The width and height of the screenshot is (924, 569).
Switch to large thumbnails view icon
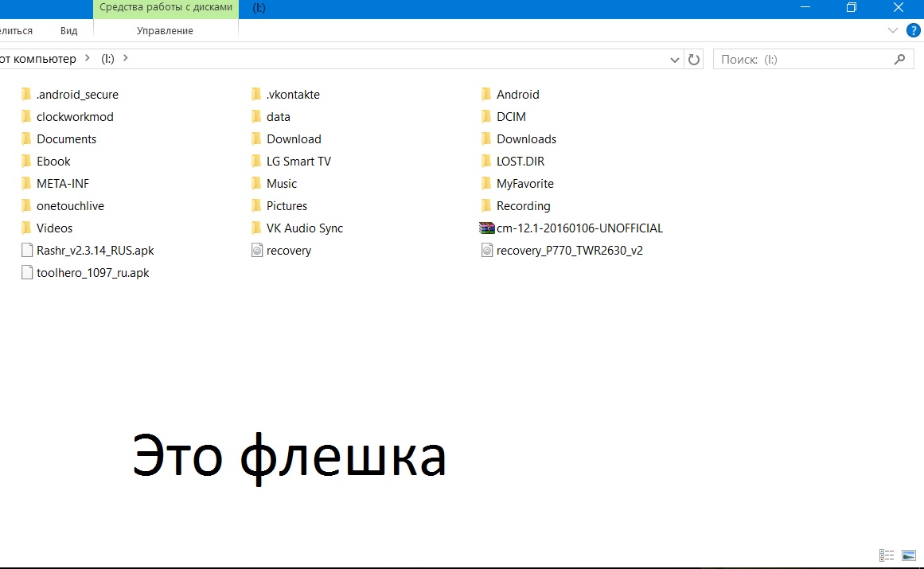pyautogui.click(x=908, y=555)
